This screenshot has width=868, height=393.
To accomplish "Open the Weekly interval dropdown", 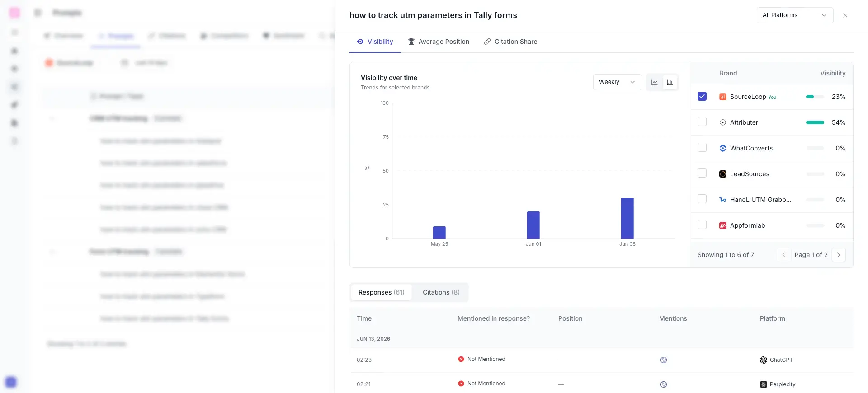I will click(x=617, y=82).
